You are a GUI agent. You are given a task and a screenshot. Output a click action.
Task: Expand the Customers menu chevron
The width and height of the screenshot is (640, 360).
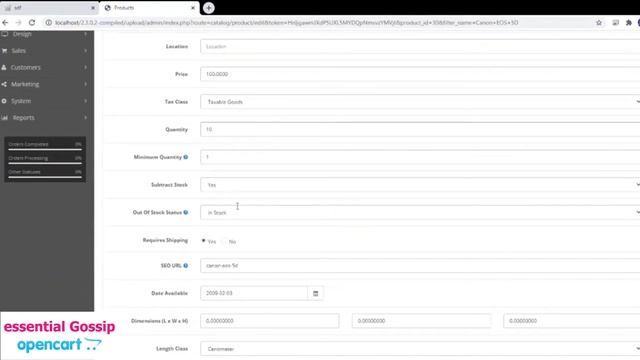click(86, 67)
